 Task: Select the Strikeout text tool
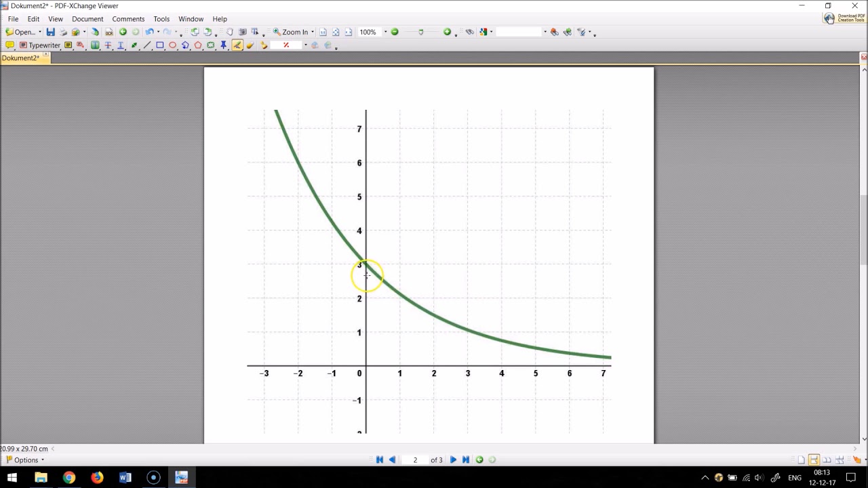coord(108,45)
